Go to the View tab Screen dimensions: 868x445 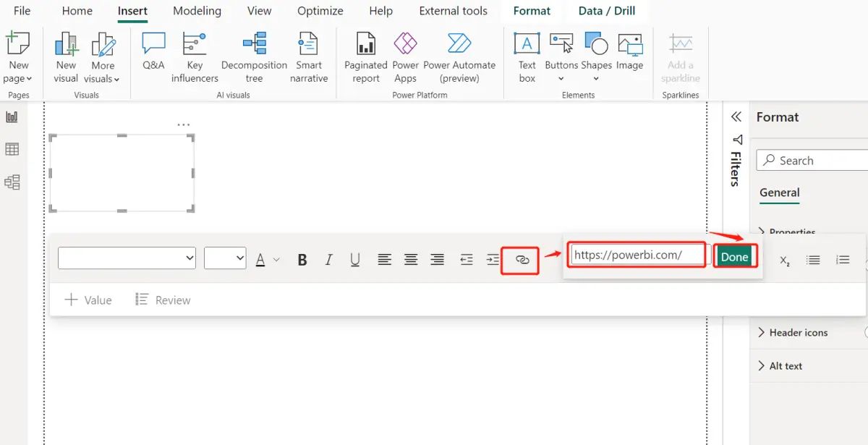point(259,11)
